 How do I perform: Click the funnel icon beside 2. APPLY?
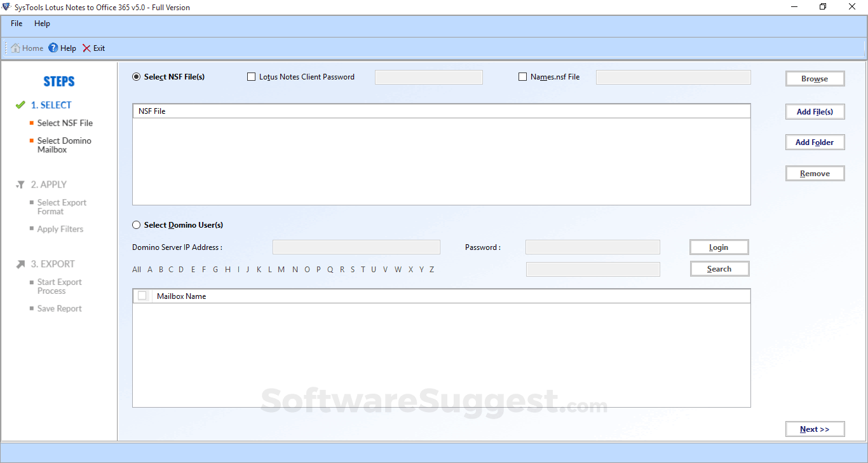pos(20,184)
